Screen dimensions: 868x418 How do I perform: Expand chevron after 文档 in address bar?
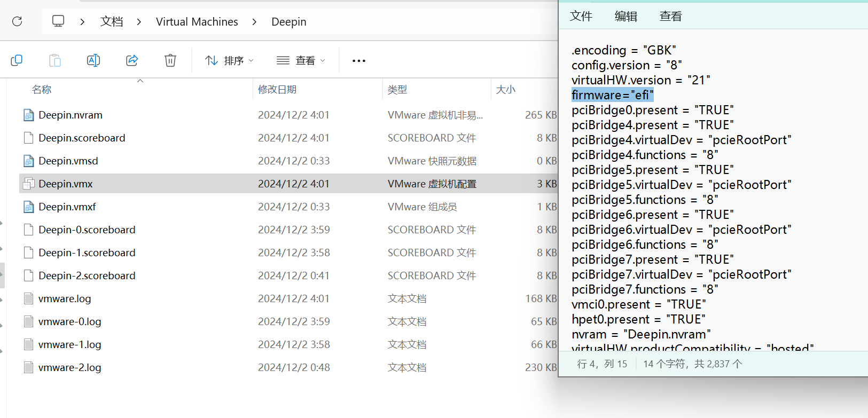pos(139,21)
